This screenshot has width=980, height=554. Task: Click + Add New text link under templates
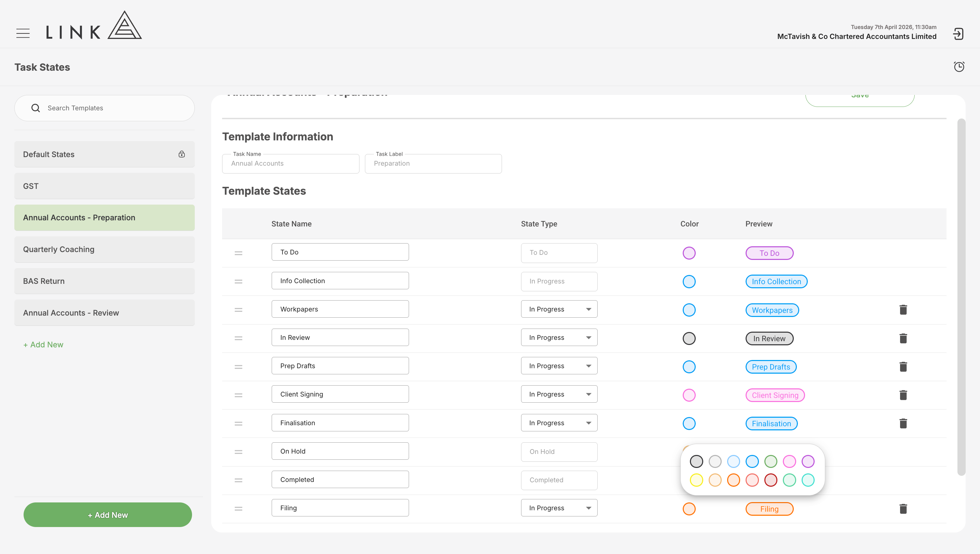(x=43, y=345)
